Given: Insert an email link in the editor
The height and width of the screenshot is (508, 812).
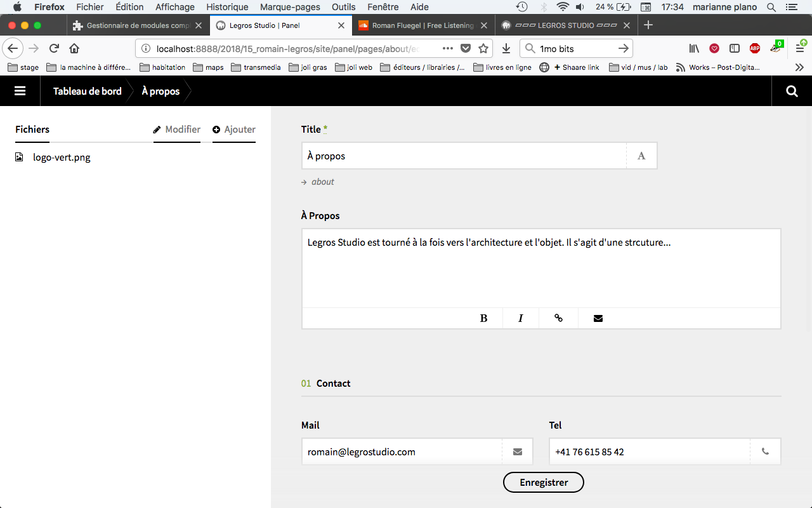Looking at the screenshot, I should click(598, 318).
